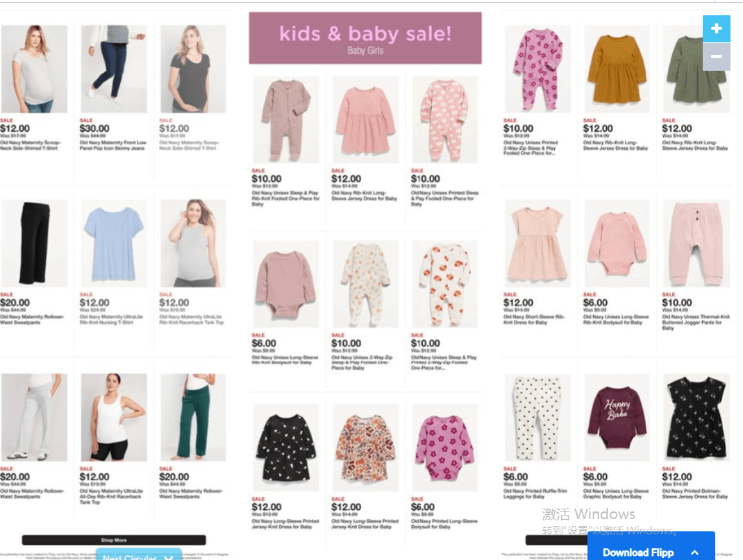The image size is (743, 560).
Task: Open the pink floral footed one-piece item
Action: click(x=537, y=69)
